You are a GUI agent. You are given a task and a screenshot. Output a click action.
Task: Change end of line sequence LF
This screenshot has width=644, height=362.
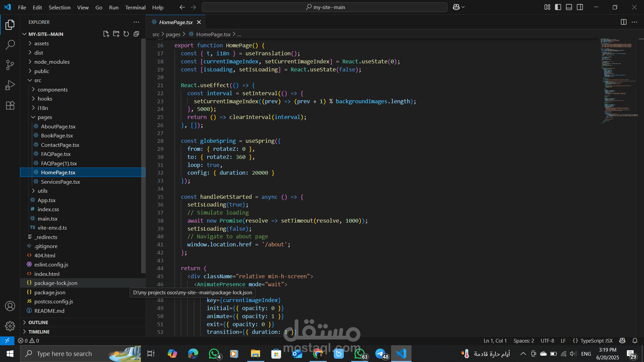pyautogui.click(x=563, y=341)
